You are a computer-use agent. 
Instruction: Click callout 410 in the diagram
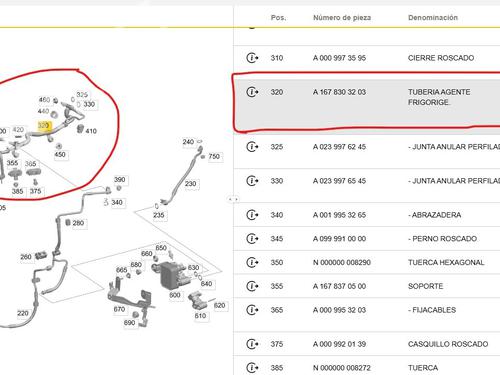pyautogui.click(x=91, y=131)
